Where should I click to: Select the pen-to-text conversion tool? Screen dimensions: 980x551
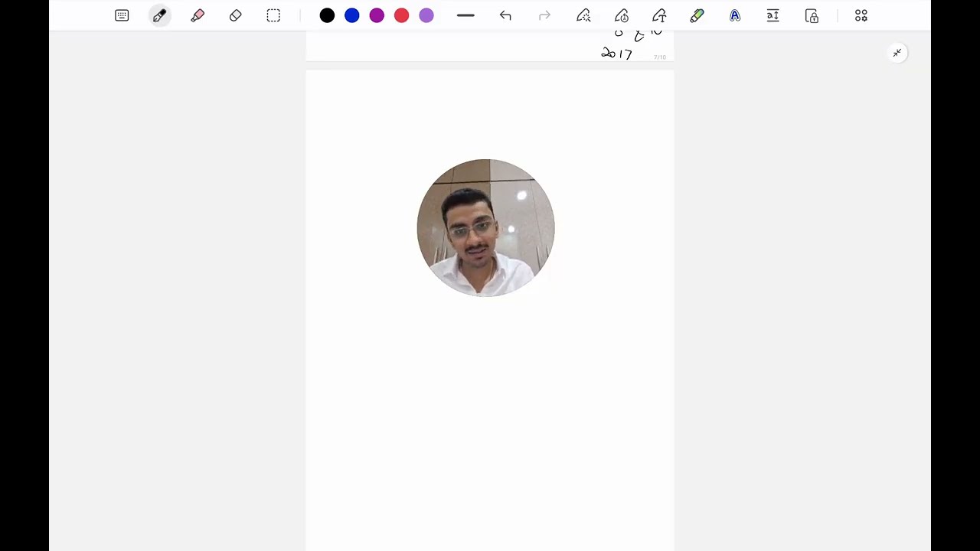tap(659, 15)
